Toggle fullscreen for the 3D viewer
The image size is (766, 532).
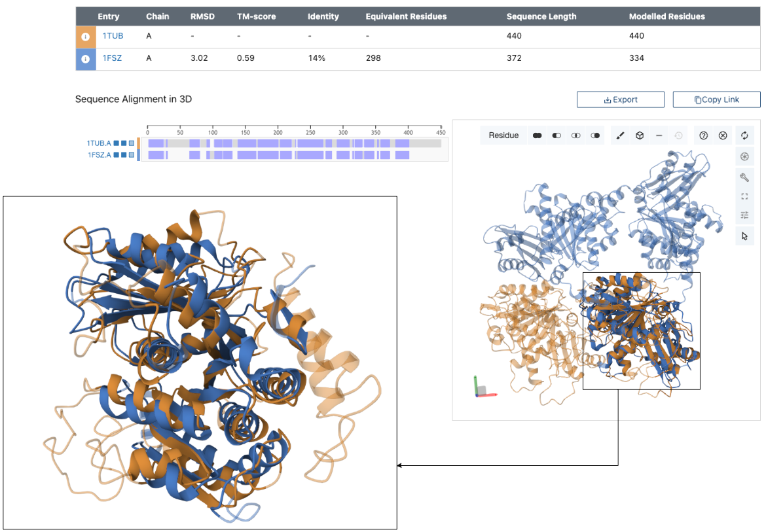(x=744, y=196)
